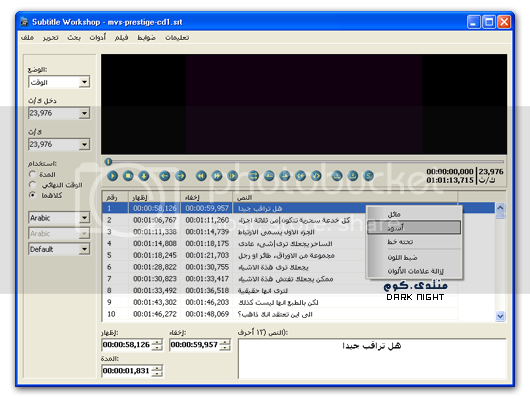Open the ملف (File) menu

pos(27,38)
